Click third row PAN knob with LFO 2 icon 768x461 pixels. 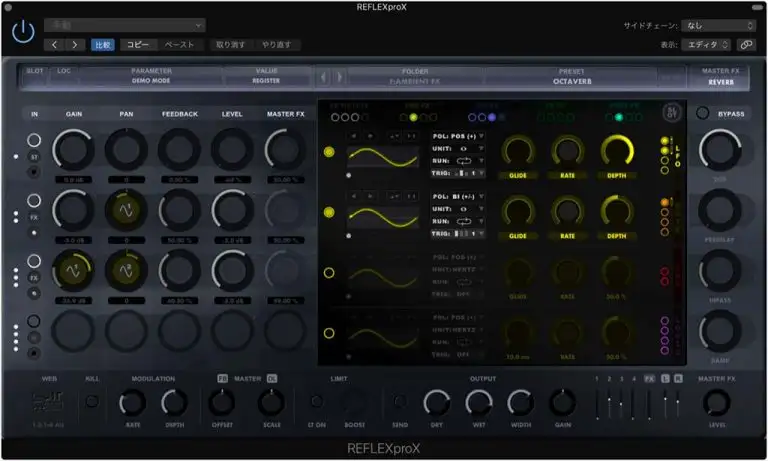coord(126,270)
